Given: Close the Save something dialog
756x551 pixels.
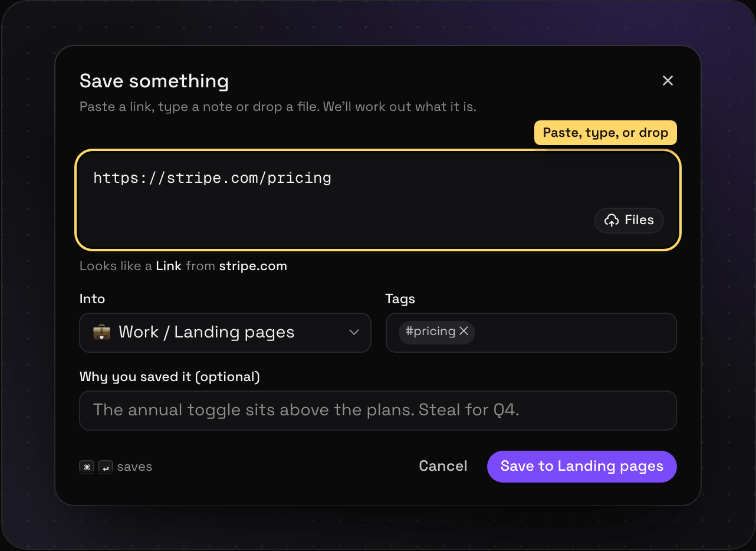Looking at the screenshot, I should 668,81.
